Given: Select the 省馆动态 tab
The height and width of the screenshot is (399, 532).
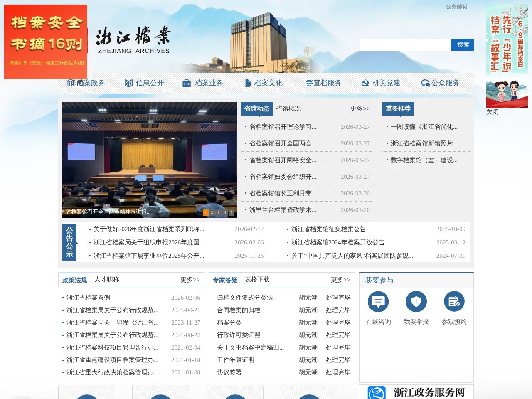Looking at the screenshot, I should (257, 108).
